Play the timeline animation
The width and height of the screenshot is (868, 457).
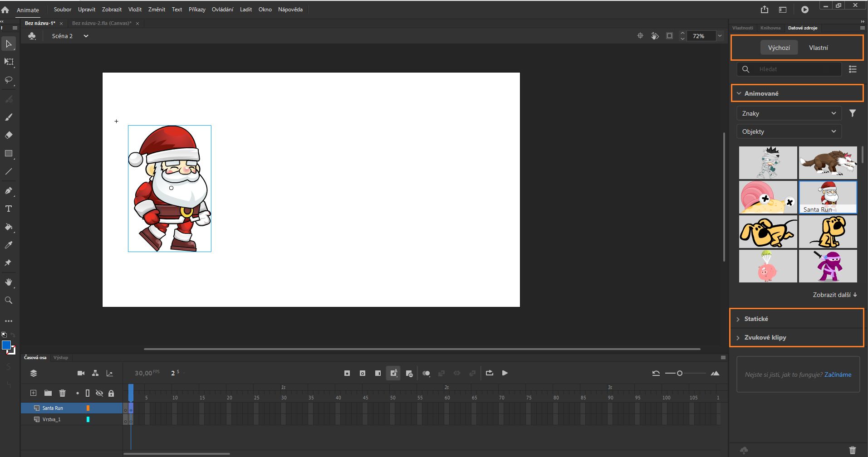tap(505, 373)
